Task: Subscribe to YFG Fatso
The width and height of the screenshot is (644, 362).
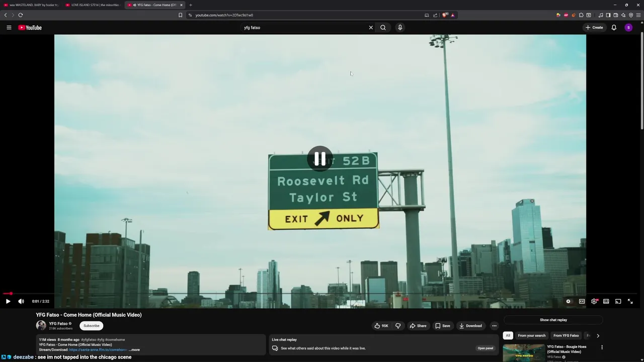Action: point(92,326)
